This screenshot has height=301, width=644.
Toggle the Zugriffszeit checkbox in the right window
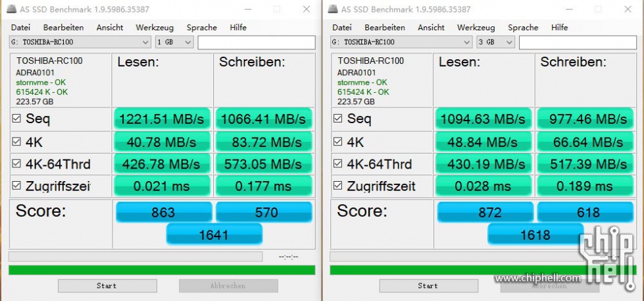pyautogui.click(x=337, y=186)
